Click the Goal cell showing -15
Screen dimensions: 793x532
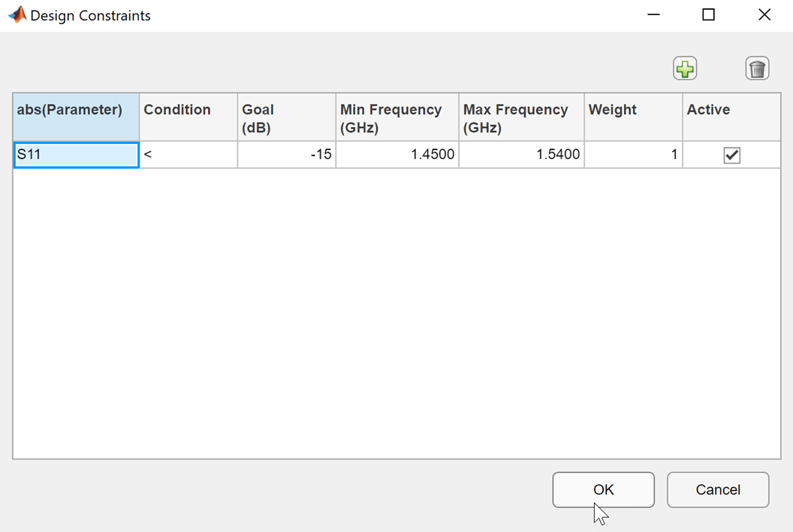click(x=286, y=155)
